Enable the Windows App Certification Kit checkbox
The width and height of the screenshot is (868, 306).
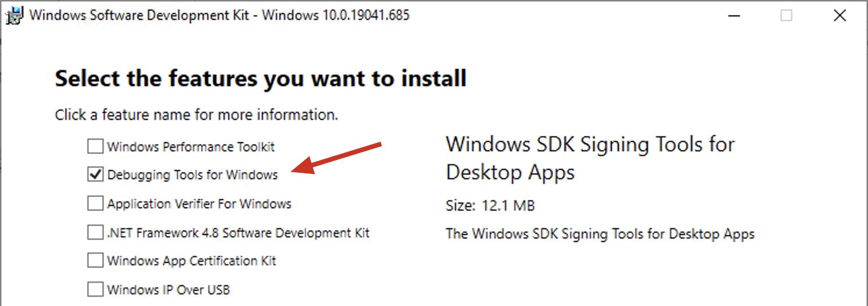(95, 261)
